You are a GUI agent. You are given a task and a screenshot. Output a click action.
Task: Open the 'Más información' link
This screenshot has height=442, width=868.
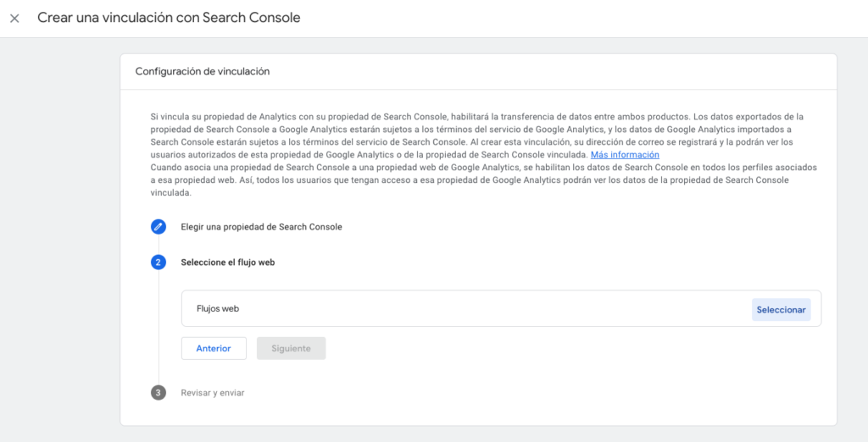pyautogui.click(x=625, y=155)
